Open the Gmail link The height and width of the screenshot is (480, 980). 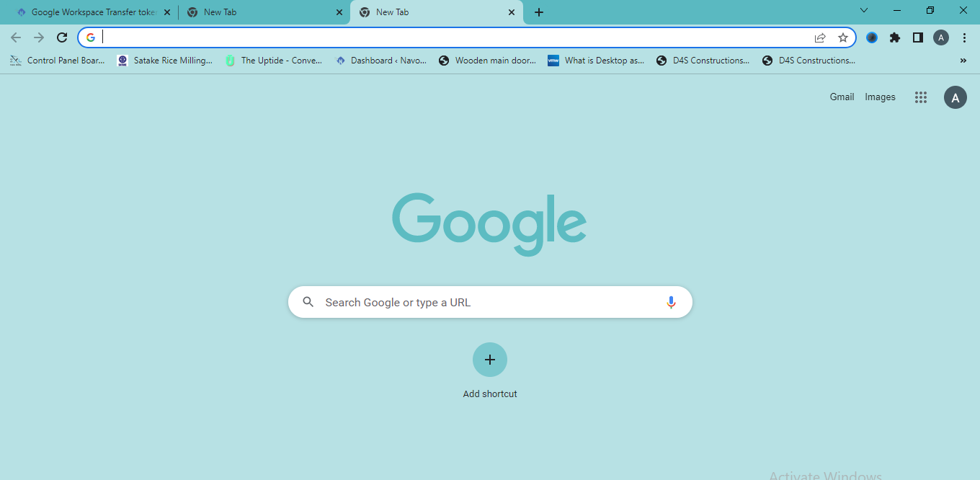click(x=842, y=97)
